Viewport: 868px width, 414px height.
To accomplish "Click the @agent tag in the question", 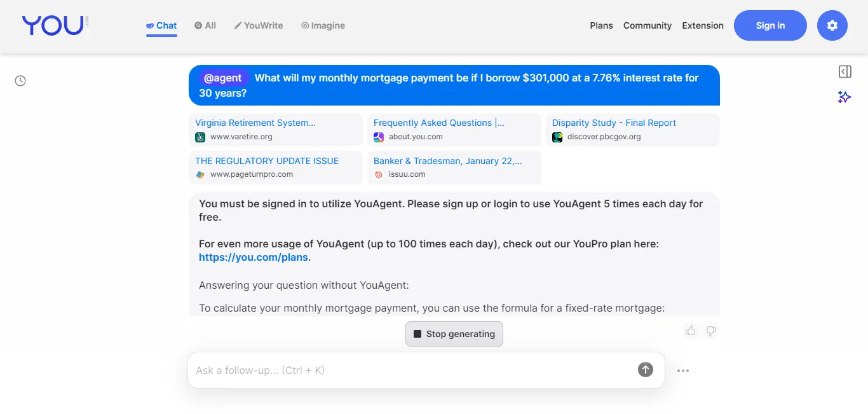I will pos(223,78).
